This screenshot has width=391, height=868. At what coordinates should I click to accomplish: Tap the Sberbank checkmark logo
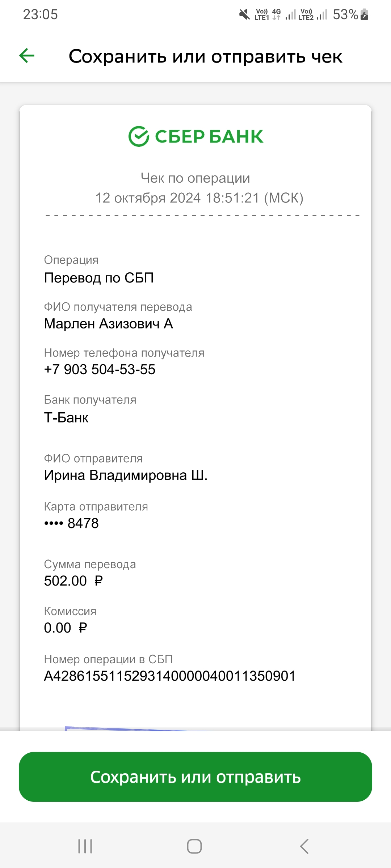(139, 136)
